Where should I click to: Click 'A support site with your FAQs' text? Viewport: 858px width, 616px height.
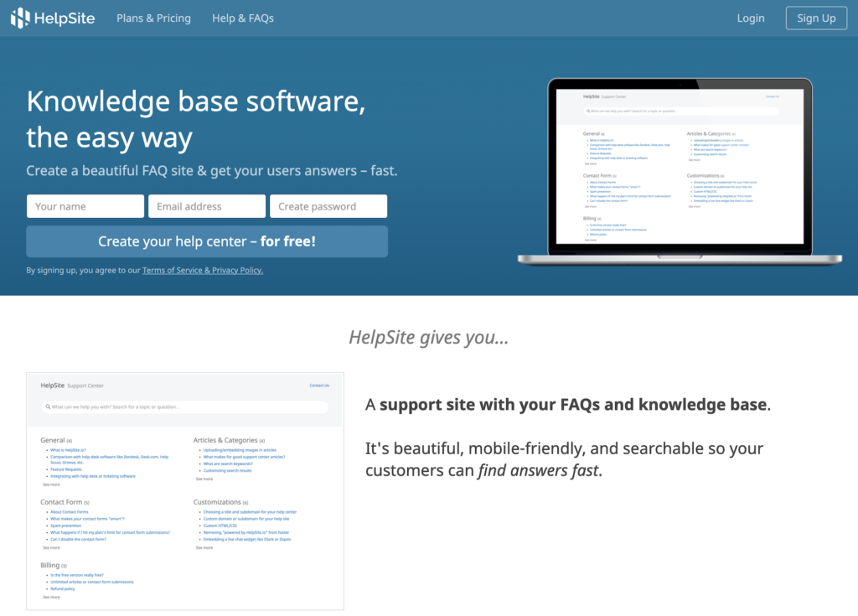tap(568, 405)
